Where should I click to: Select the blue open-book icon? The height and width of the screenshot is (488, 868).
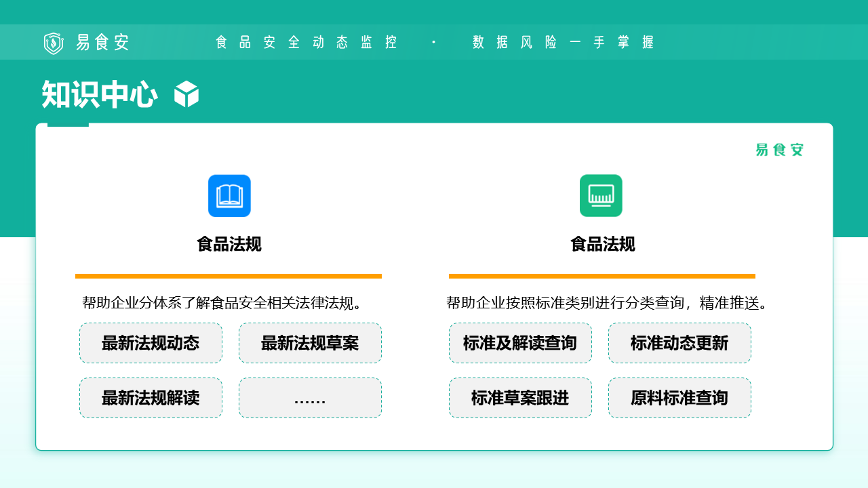pyautogui.click(x=229, y=196)
